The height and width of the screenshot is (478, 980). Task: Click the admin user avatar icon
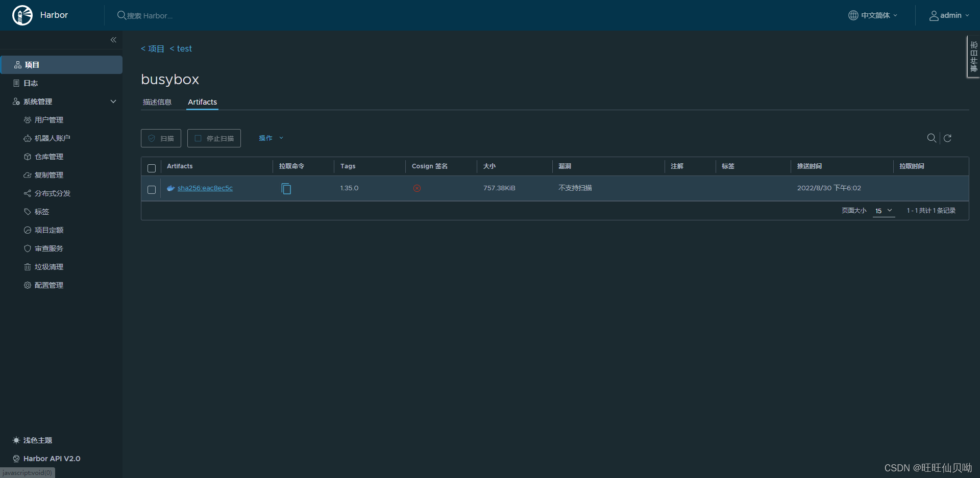(x=934, y=15)
